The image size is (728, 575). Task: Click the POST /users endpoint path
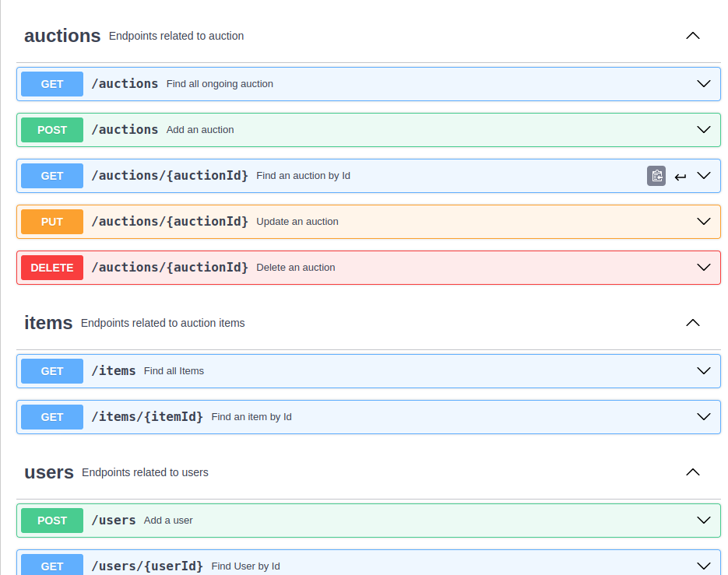pyautogui.click(x=114, y=521)
